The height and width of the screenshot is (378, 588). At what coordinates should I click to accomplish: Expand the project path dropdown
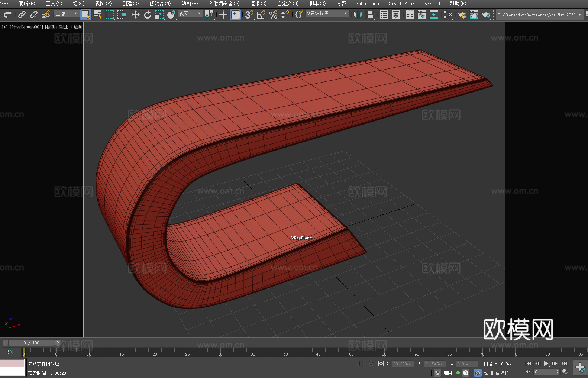(x=580, y=15)
